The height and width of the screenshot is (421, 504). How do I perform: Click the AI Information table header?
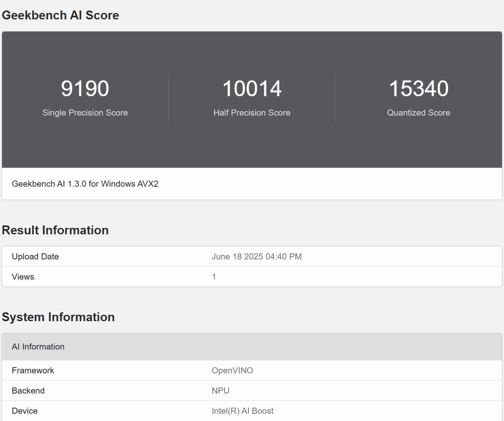coord(252,347)
